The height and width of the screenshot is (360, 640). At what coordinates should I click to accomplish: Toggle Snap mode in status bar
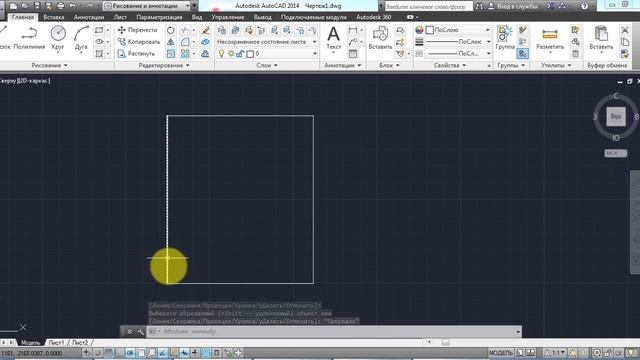click(98, 353)
